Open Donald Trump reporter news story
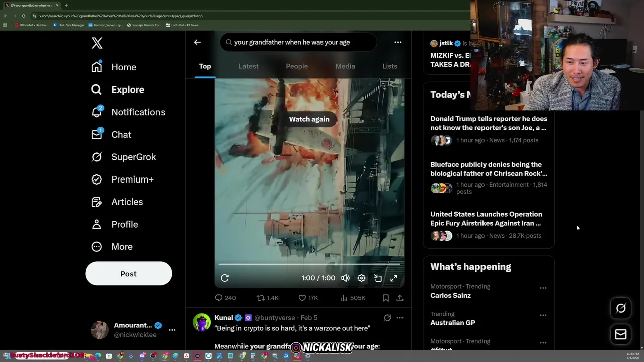 click(489, 129)
